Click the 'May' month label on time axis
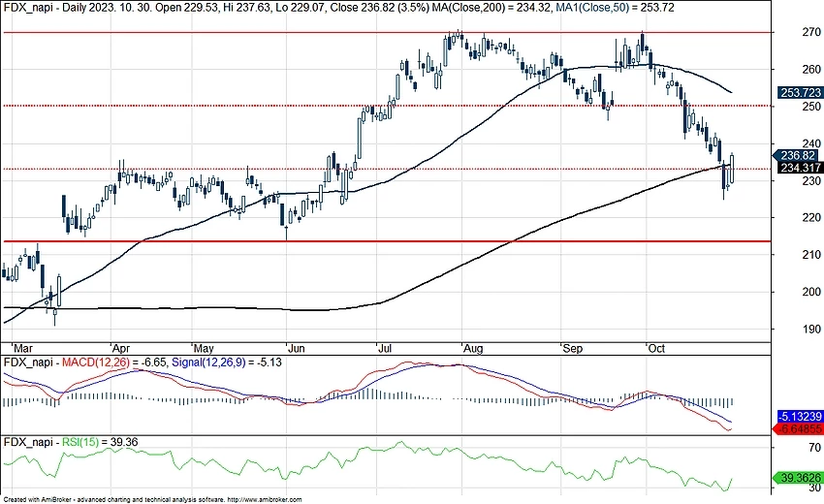 pos(204,348)
